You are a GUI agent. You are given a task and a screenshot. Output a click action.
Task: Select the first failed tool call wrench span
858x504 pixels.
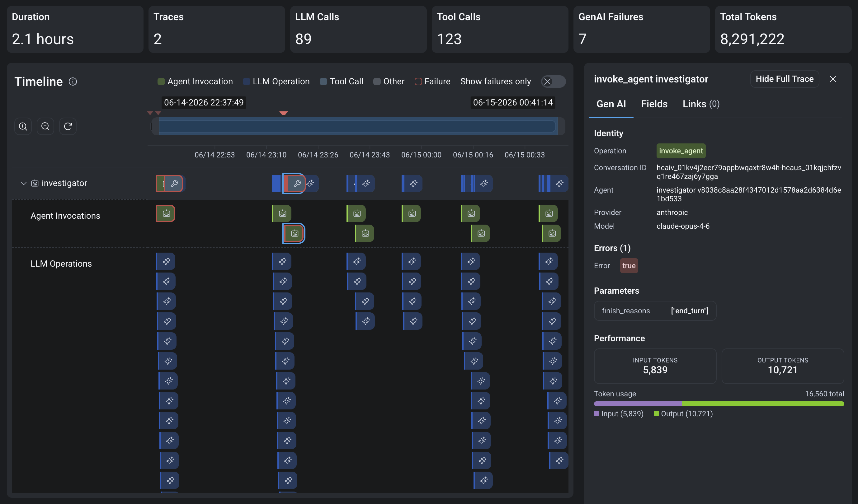[x=174, y=184]
